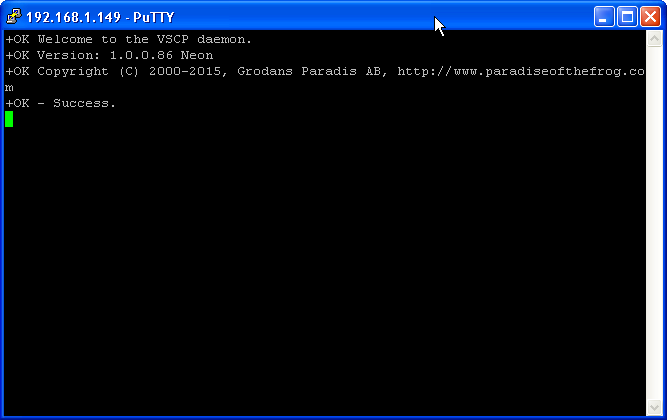
Task: Open the PuTTY system menu icon
Action: click(14, 16)
